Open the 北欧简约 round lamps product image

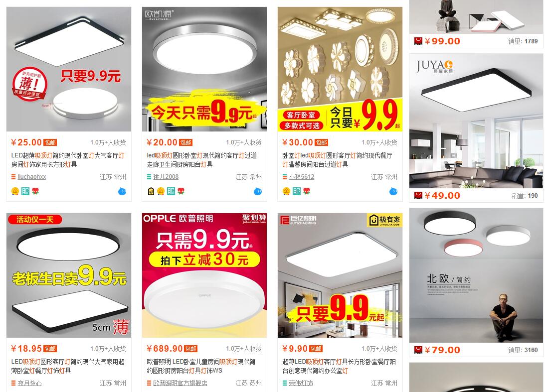point(476,275)
